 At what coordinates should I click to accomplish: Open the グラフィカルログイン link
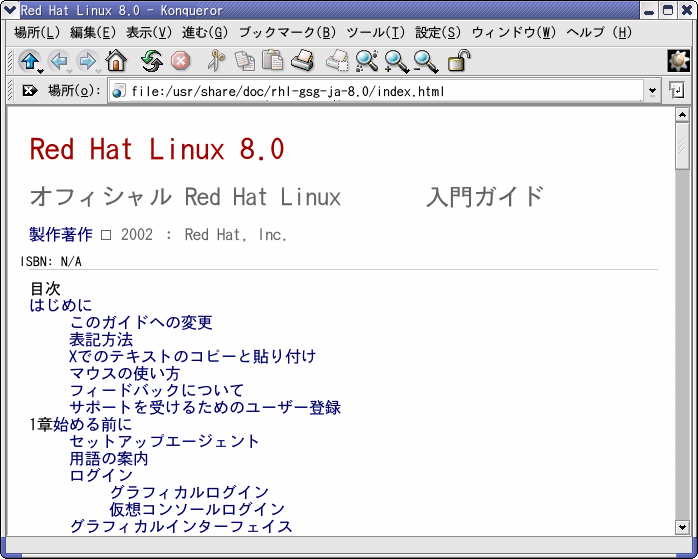[189, 493]
